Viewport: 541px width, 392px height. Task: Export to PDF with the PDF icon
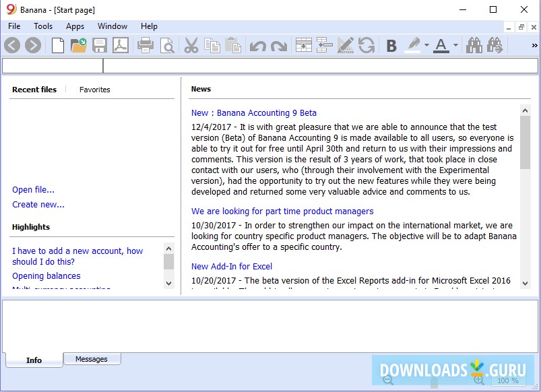click(x=121, y=45)
